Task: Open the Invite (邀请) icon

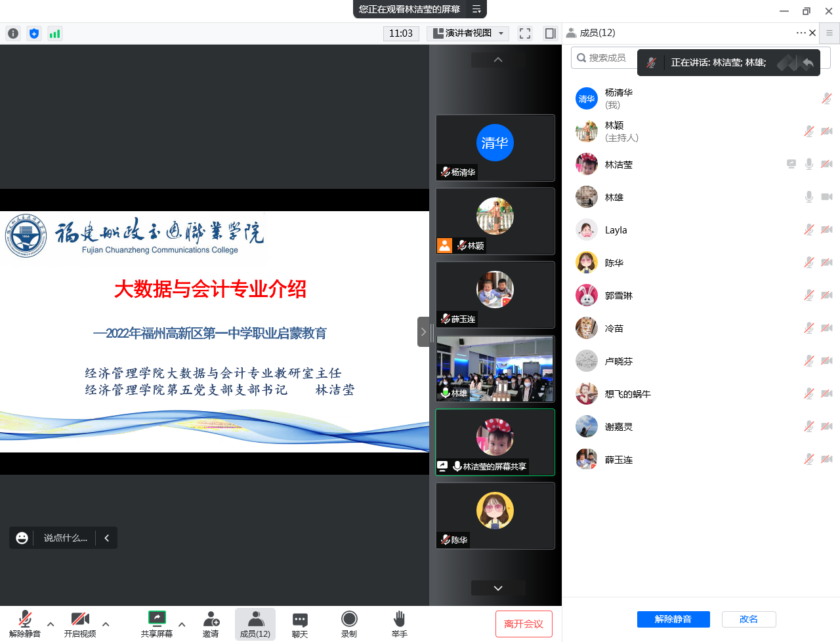Action: [x=211, y=624]
